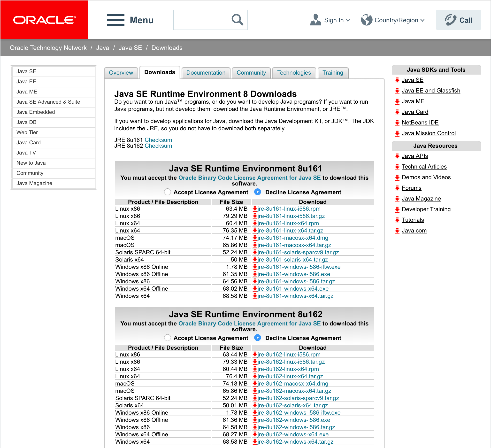Screen dimensions: 491x448
Task: Select Accept License Agreement for JRE 8u161
Action: click(168, 192)
